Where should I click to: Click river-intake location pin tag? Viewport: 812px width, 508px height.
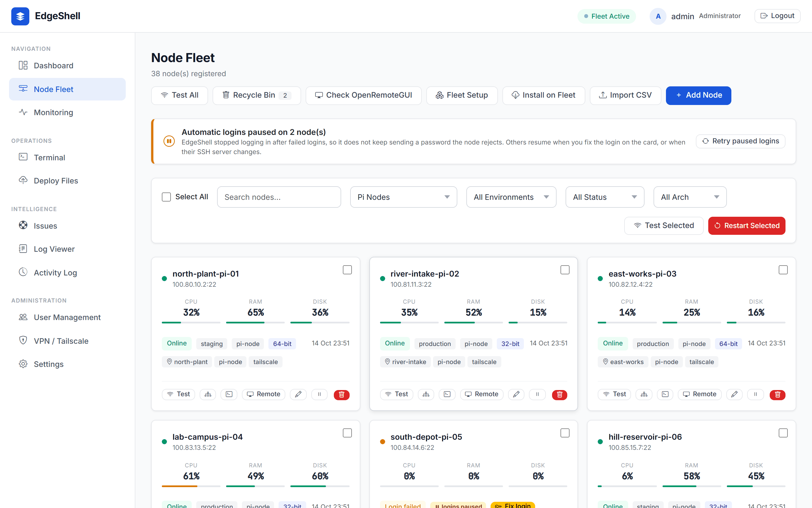pyautogui.click(x=405, y=362)
